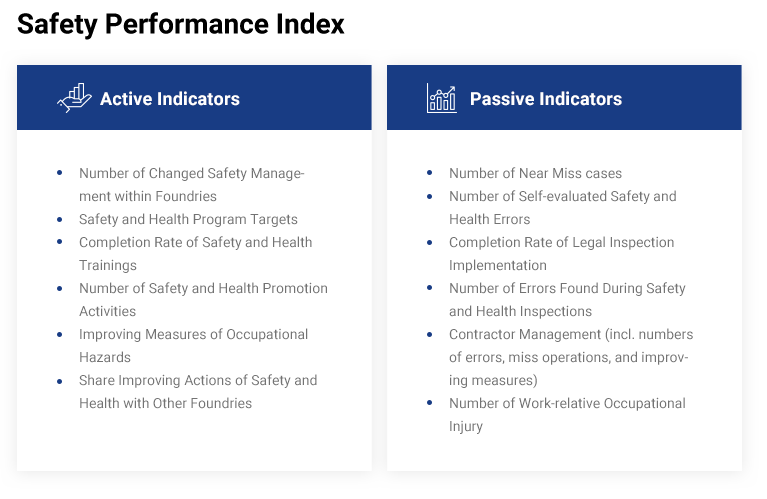Viewport: 767px width, 499px height.
Task: Select Number of Safety and Health Promotion Activities
Action: (203, 299)
